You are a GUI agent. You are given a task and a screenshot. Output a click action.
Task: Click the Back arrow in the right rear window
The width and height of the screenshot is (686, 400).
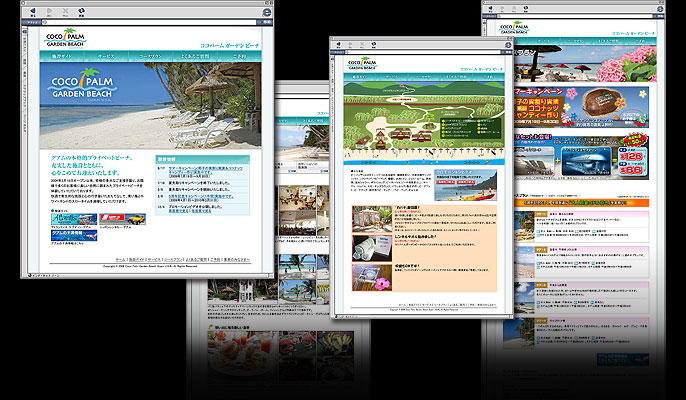pos(491,8)
